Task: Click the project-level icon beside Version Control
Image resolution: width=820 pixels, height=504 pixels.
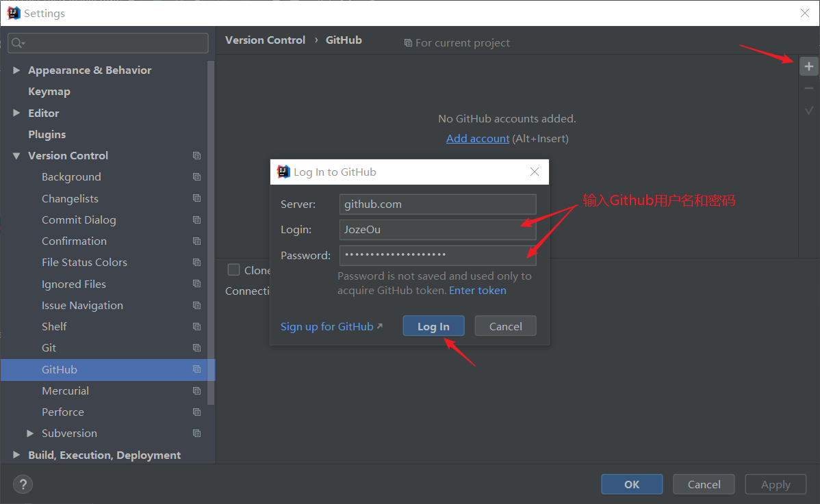Action: point(196,156)
